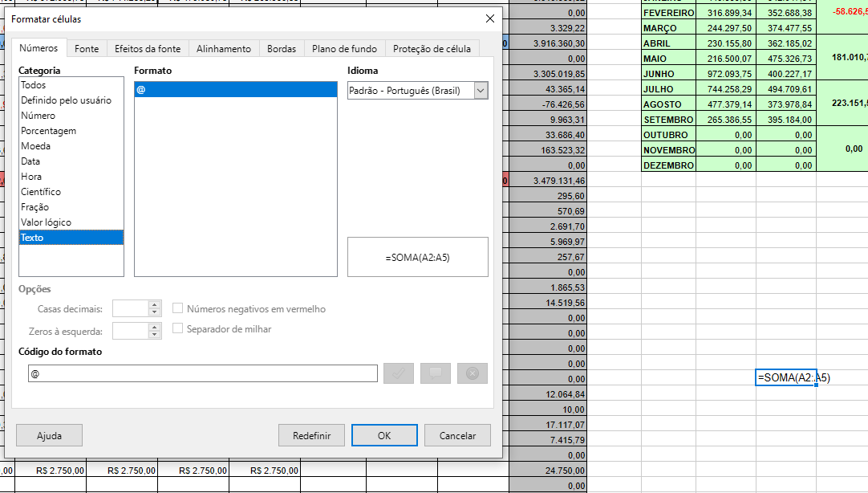Screen dimensions: 868x493
Task: Click the remove format X icon
Action: coord(473,373)
